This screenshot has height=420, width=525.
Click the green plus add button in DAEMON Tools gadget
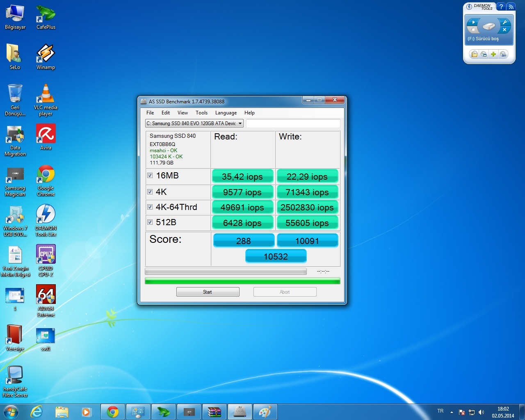(x=493, y=54)
